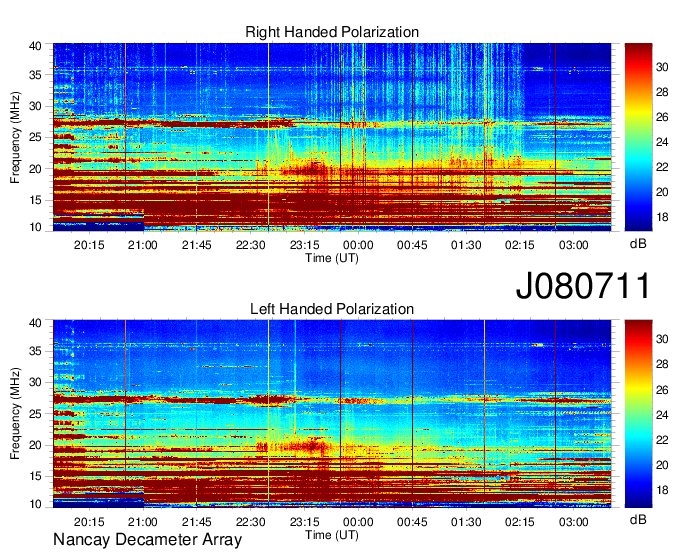This screenshot has height=552, width=680.
Task: Click the Left Handed plot's "Frequency (MHz)" axis label
Action: click(x=15, y=414)
